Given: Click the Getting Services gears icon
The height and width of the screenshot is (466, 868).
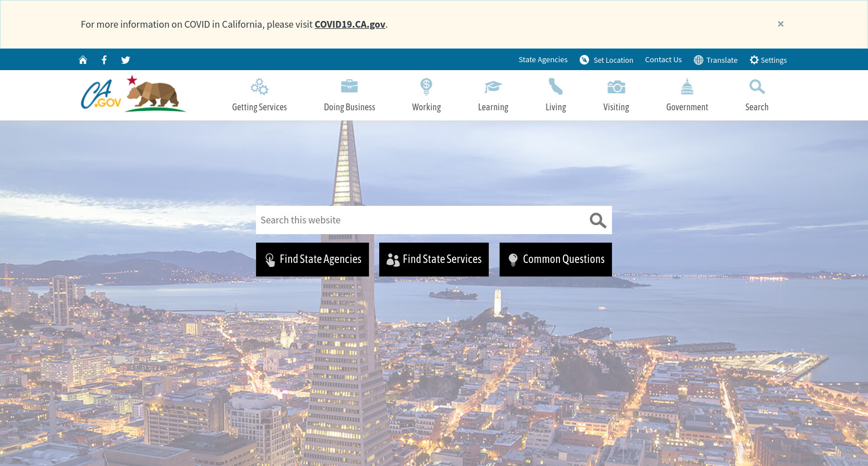Looking at the screenshot, I should click(x=259, y=87).
